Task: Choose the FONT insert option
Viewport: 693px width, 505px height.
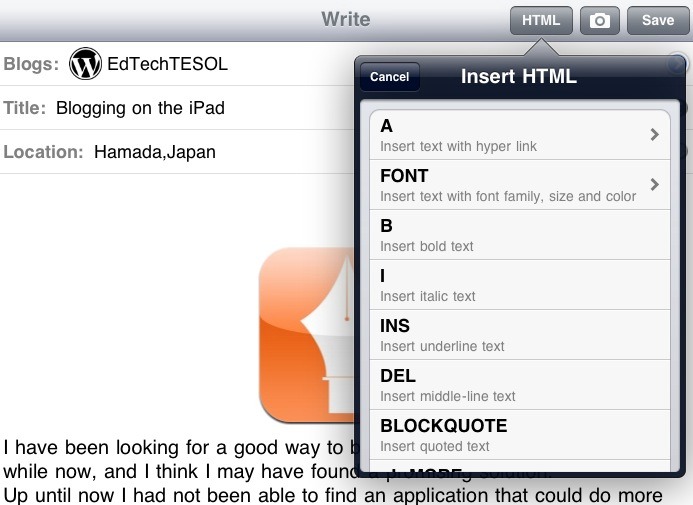Action: click(x=520, y=185)
